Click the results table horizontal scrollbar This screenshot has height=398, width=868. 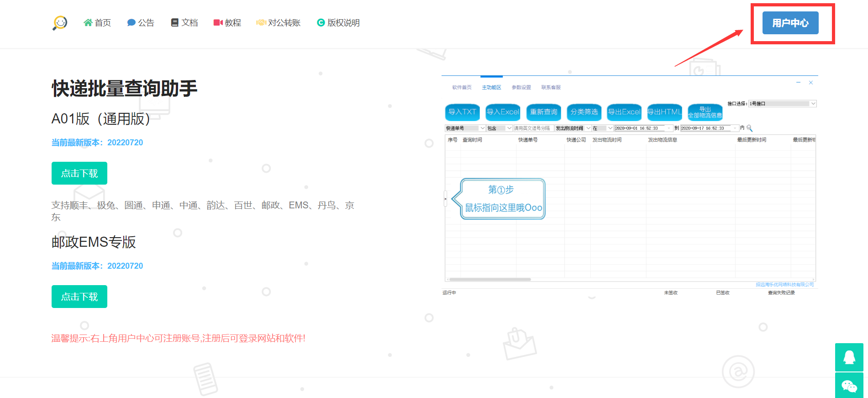coord(489,279)
